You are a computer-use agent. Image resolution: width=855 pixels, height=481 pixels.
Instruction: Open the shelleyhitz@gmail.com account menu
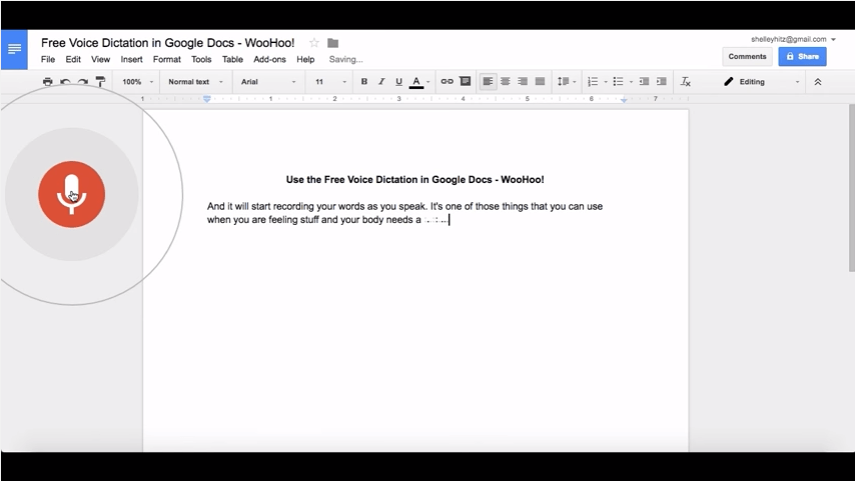click(x=793, y=39)
